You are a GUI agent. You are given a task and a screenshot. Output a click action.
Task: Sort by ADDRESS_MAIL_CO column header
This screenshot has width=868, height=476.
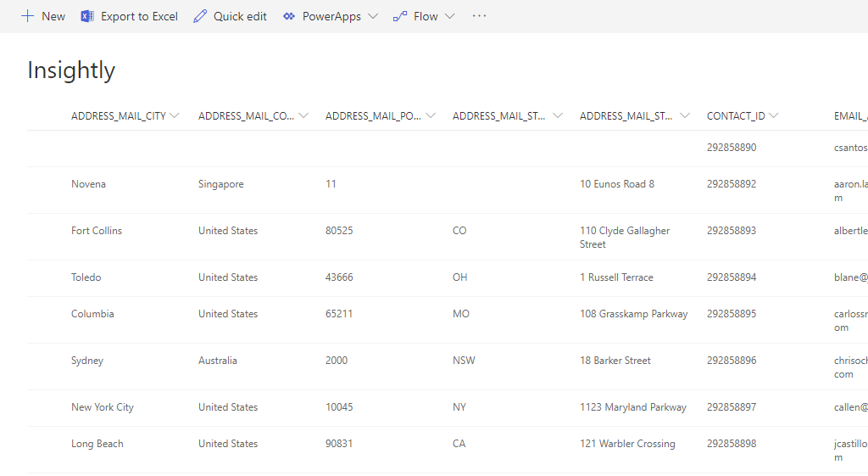pyautogui.click(x=246, y=115)
